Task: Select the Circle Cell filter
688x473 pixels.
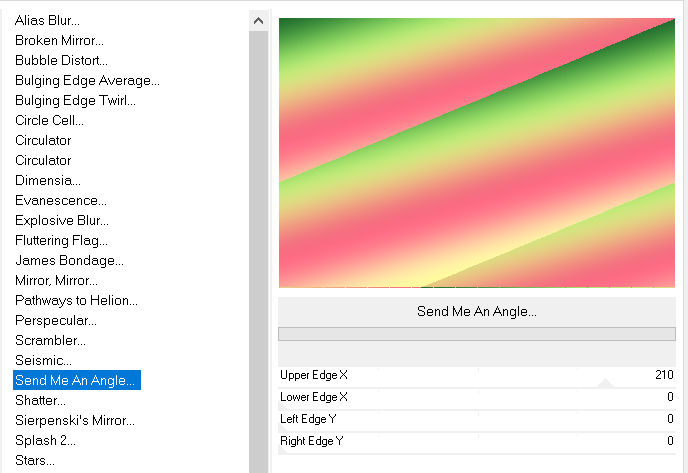Action: click(49, 120)
